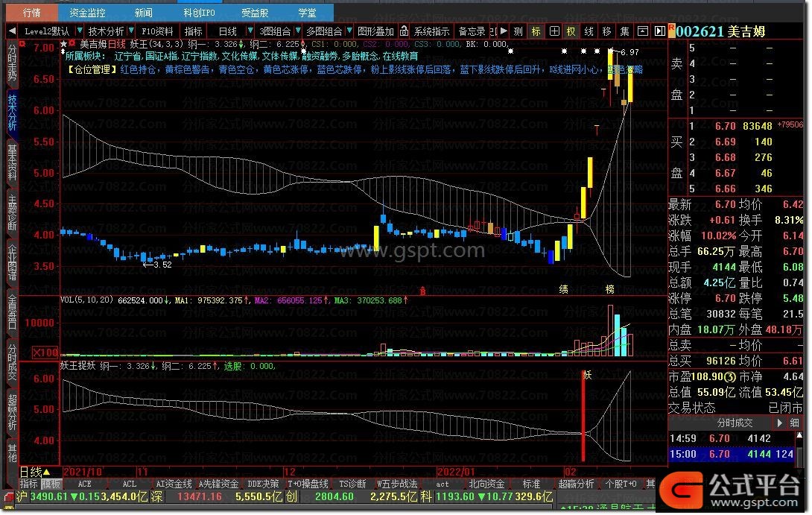The image size is (812, 515).
Task: Toggle the 标 marker tool
Action: 536,31
